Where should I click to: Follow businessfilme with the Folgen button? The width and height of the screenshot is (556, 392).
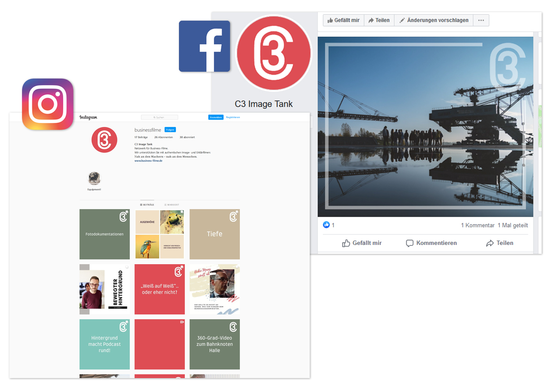click(170, 130)
